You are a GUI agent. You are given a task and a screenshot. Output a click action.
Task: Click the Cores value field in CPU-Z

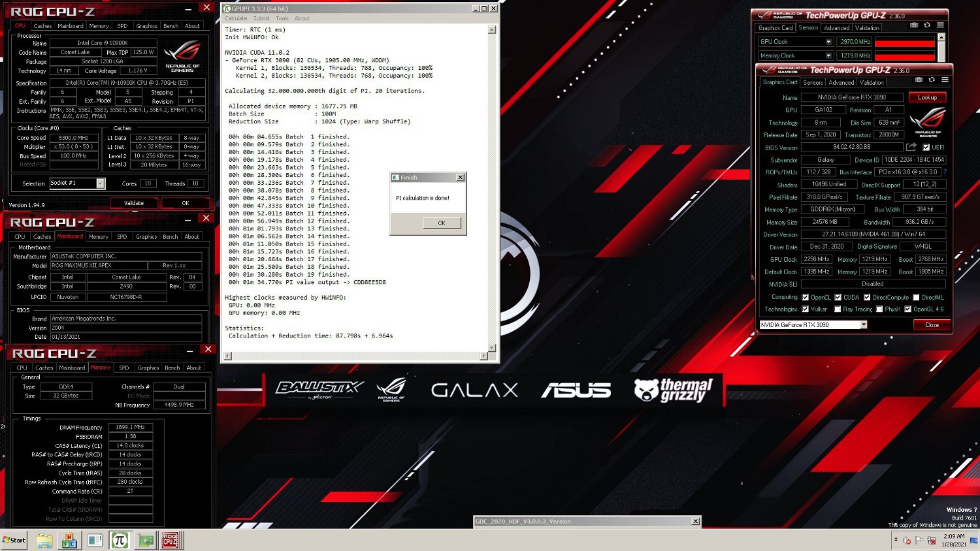(148, 183)
